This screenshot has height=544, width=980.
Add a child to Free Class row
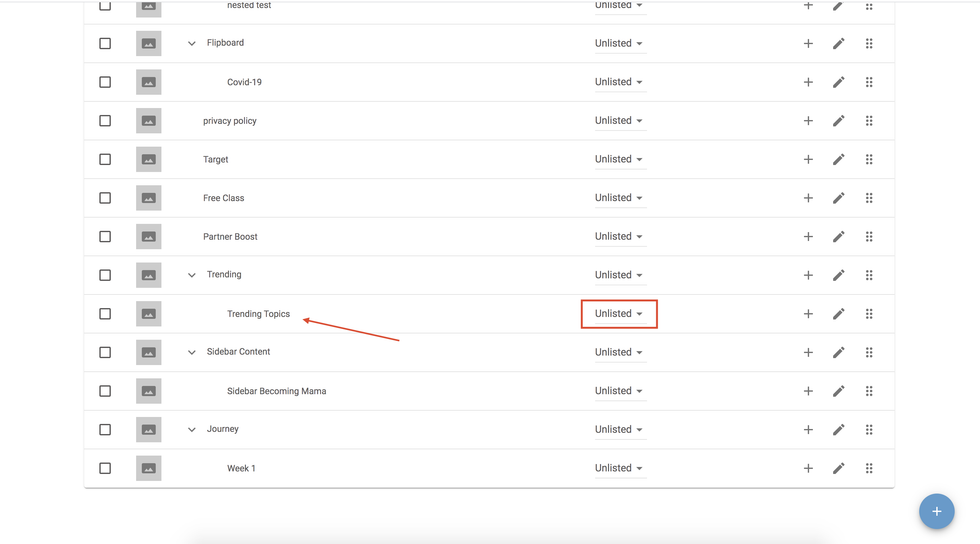pyautogui.click(x=808, y=198)
